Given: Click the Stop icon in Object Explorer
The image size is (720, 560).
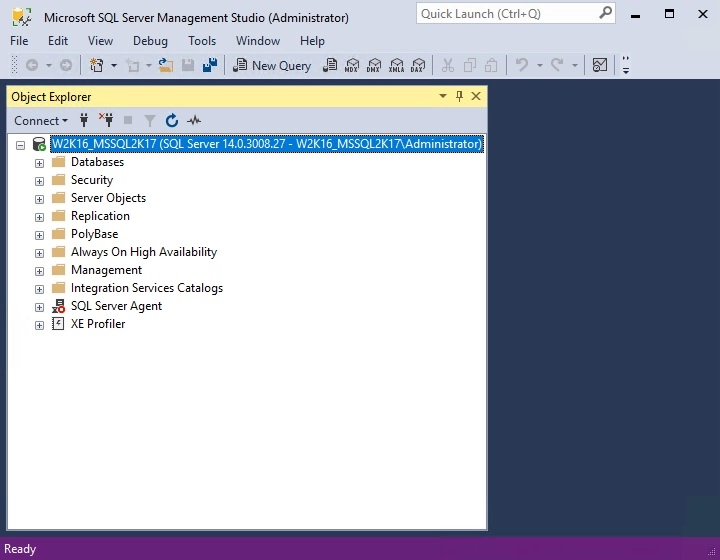Looking at the screenshot, I should click(x=128, y=120).
